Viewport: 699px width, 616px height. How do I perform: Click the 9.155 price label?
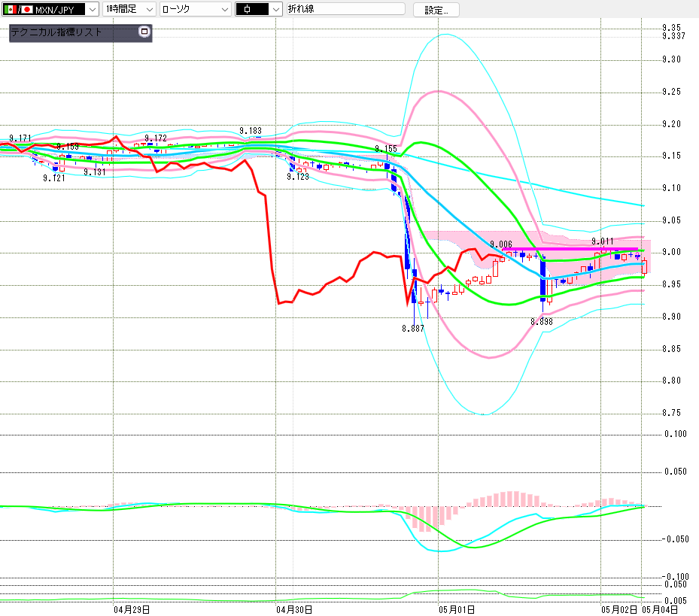(x=385, y=149)
